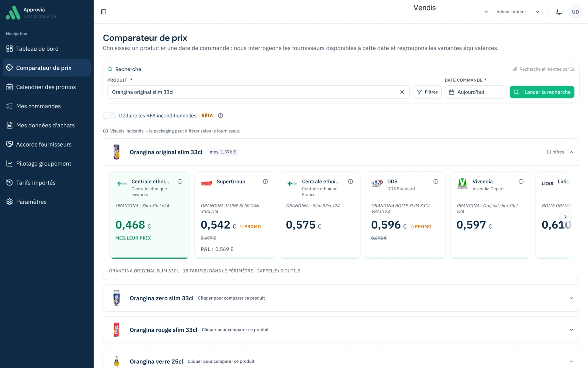Click the Orangina zero slim can image
Viewport: 588px width, 368px height.
(x=116, y=298)
